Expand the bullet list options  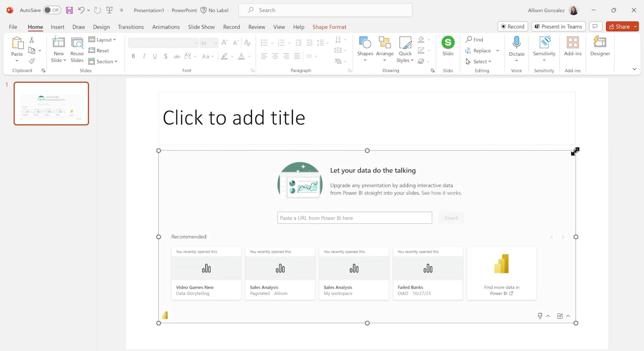tap(272, 43)
